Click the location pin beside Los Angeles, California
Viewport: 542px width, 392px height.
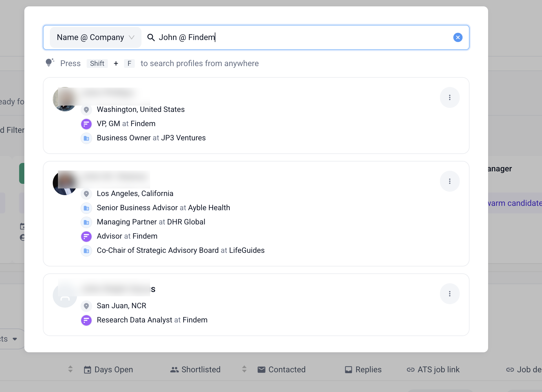coord(86,194)
